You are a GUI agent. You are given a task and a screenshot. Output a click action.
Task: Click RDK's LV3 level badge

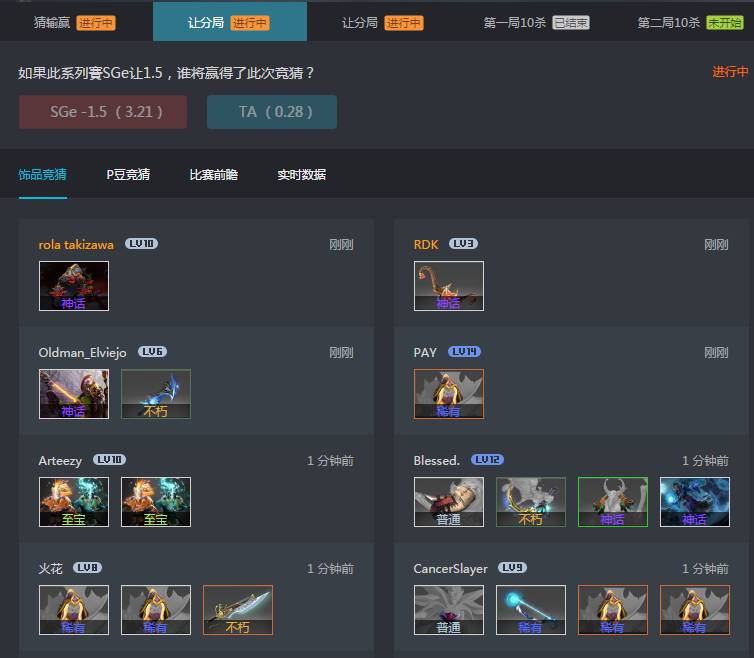coord(464,243)
